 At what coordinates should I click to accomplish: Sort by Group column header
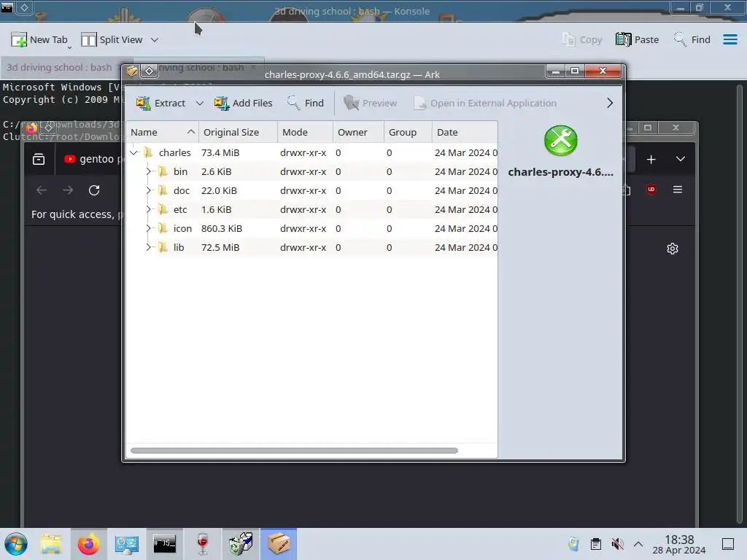click(x=409, y=133)
